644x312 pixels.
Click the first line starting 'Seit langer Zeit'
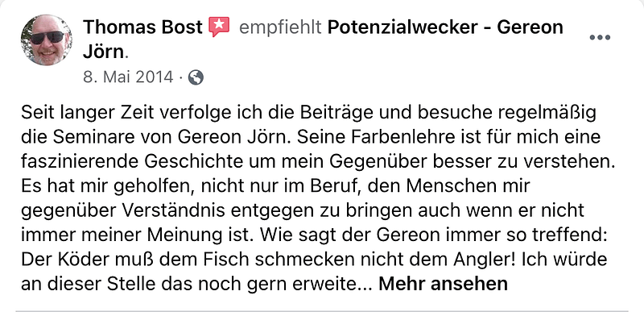[308, 113]
